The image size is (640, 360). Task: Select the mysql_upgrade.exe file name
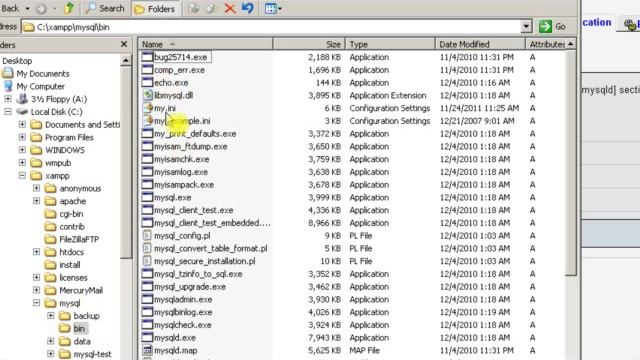[190, 287]
